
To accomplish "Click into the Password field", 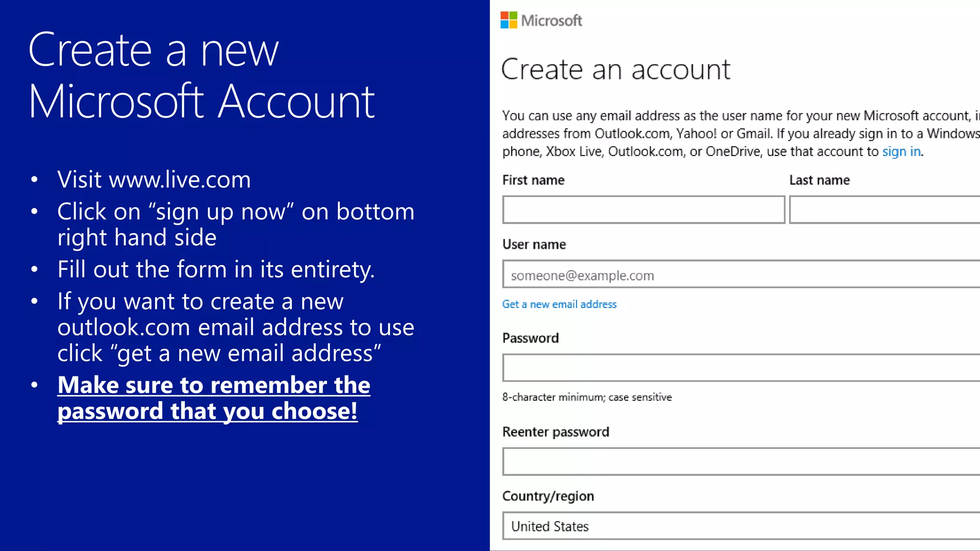I will pyautogui.click(x=741, y=368).
